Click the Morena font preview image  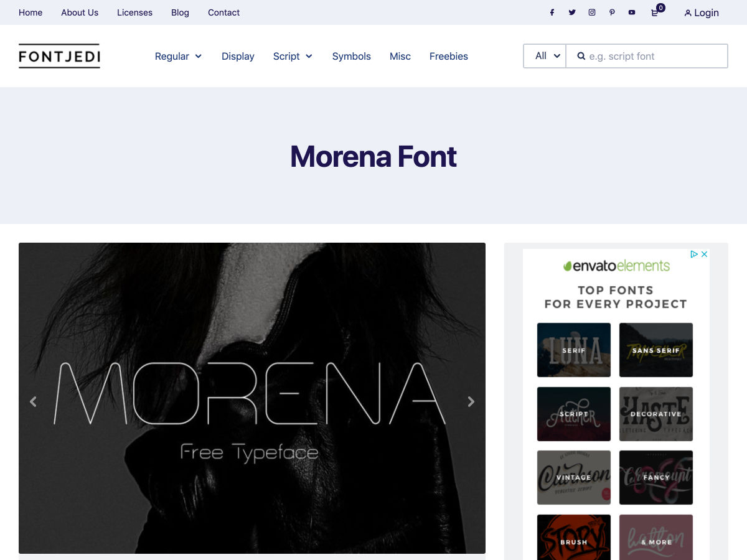point(252,398)
